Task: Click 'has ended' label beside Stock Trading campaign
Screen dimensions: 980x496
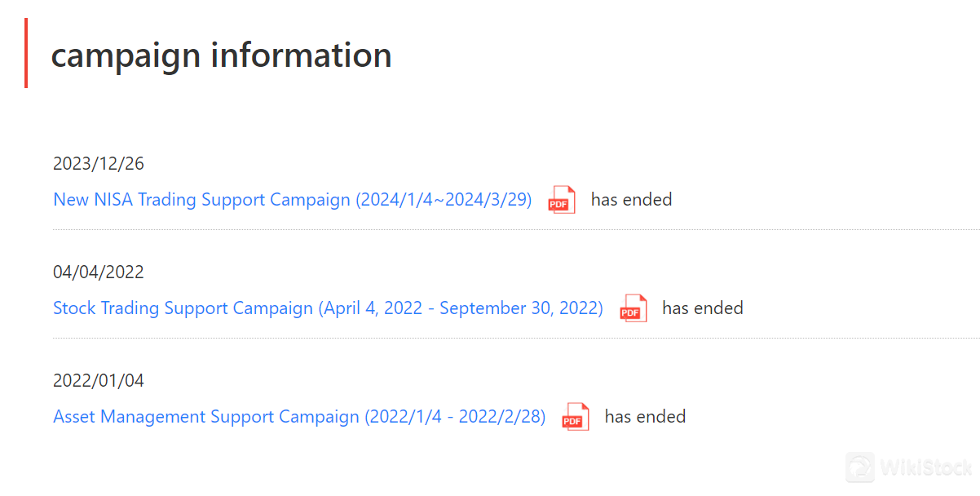Action: (x=702, y=308)
